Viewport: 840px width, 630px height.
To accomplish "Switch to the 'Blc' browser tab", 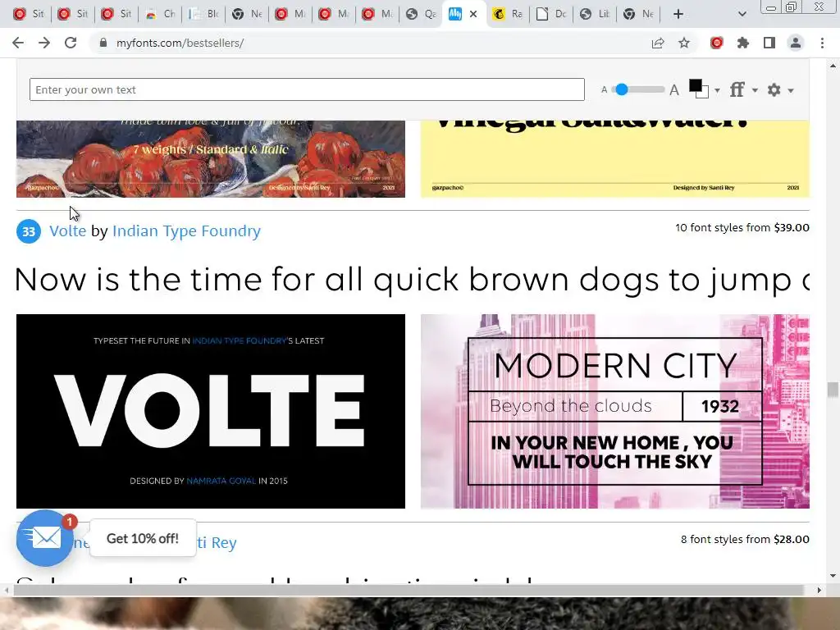I will [203, 14].
